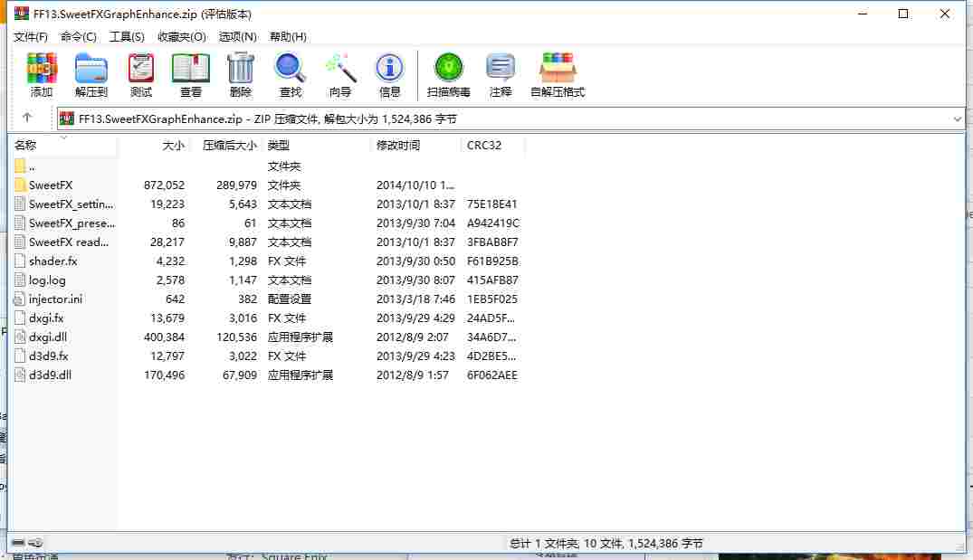Open the Favorites (收藏夹) menu
Screen dimensions: 973x560
point(181,36)
